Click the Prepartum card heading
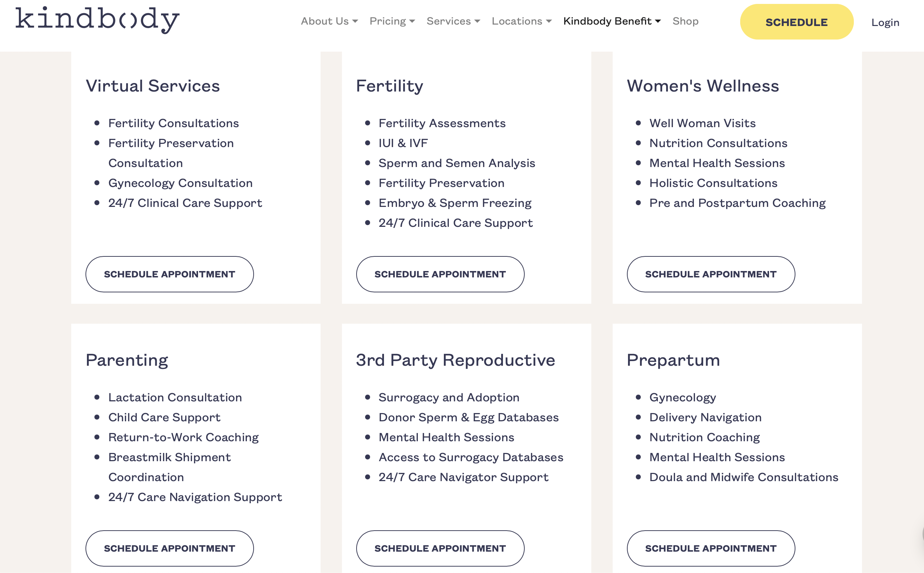 click(x=673, y=360)
